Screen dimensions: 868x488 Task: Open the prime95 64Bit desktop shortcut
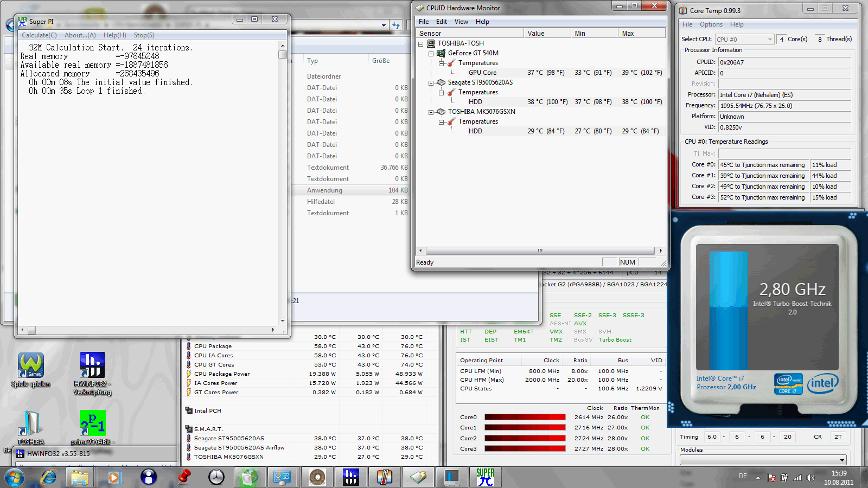tap(92, 428)
